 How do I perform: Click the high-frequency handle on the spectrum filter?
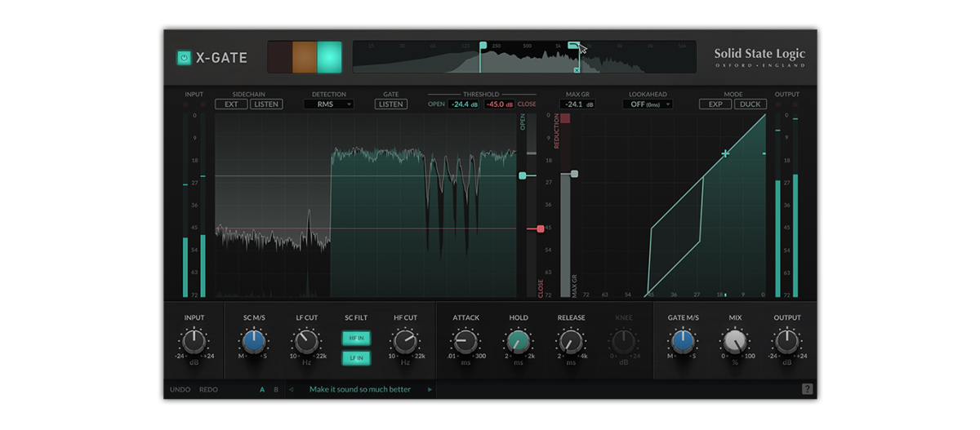pyautogui.click(x=573, y=46)
